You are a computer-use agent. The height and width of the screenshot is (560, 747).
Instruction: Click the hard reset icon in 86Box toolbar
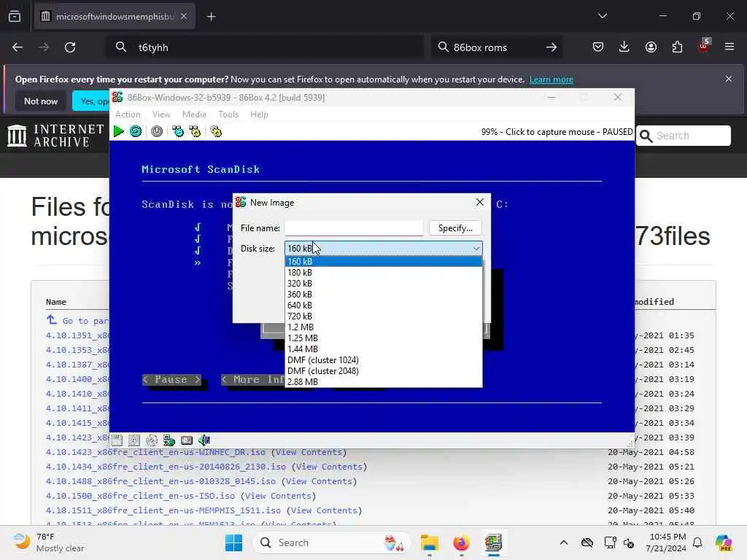136,131
